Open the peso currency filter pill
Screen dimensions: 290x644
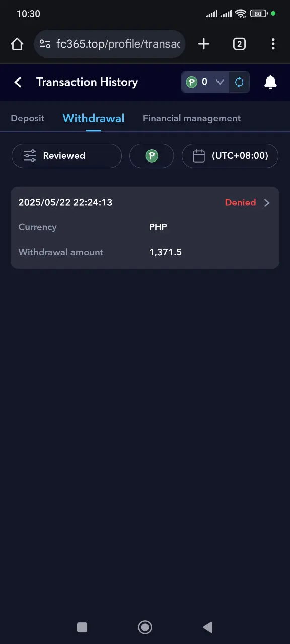click(x=152, y=156)
